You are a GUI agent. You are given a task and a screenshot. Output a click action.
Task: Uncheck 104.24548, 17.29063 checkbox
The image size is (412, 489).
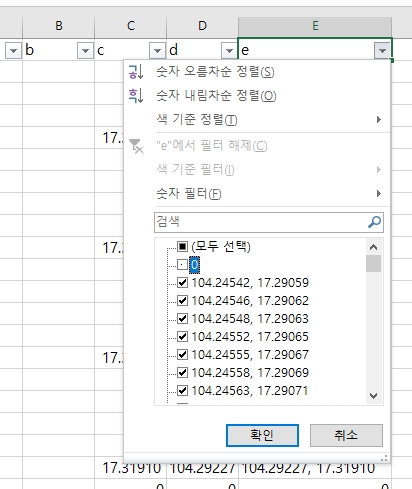pos(182,319)
